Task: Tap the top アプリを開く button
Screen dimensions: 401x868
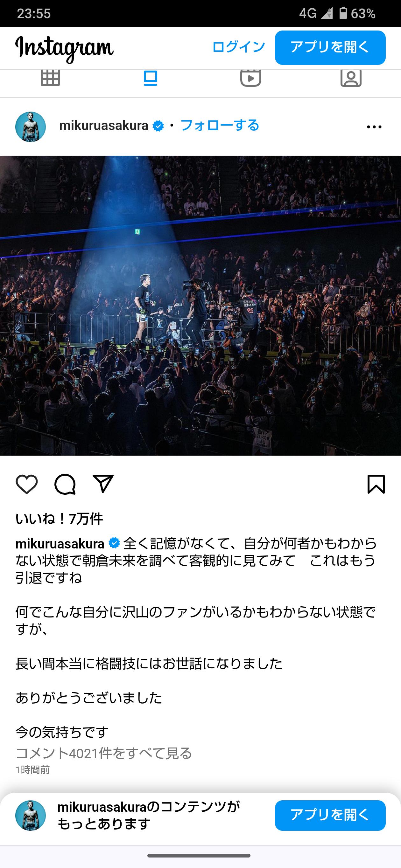Action: coord(330,47)
